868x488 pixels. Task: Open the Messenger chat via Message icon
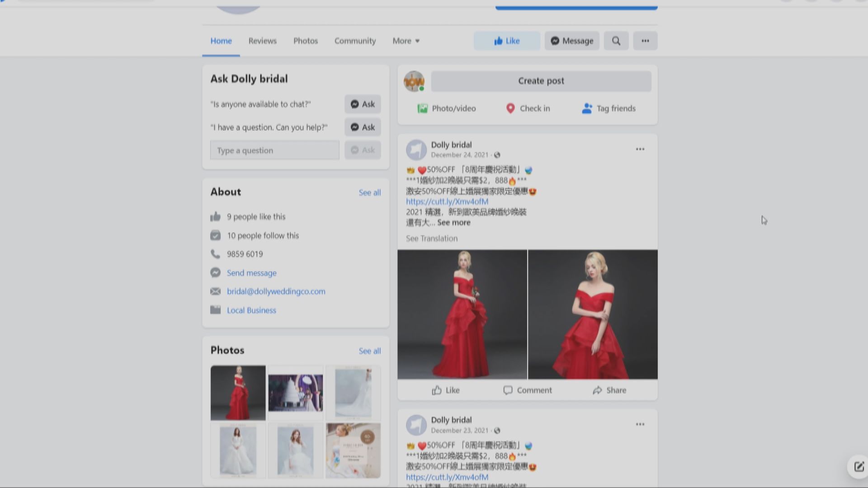coord(571,41)
